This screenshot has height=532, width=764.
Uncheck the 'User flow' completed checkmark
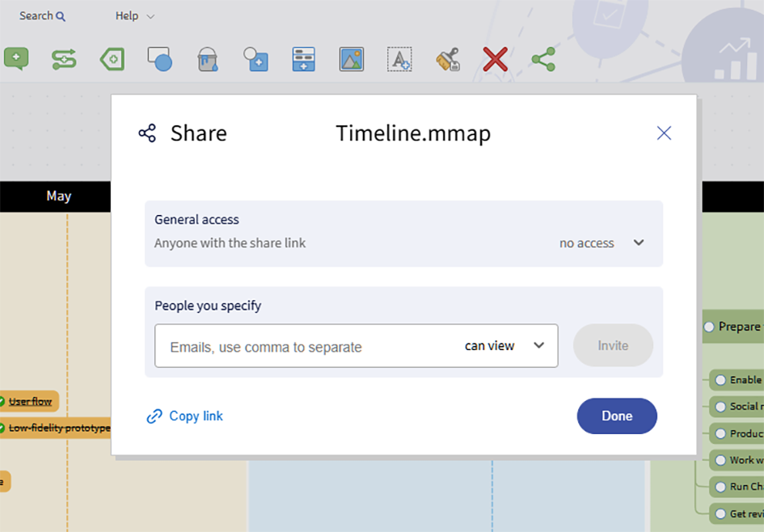pyautogui.click(x=2, y=401)
